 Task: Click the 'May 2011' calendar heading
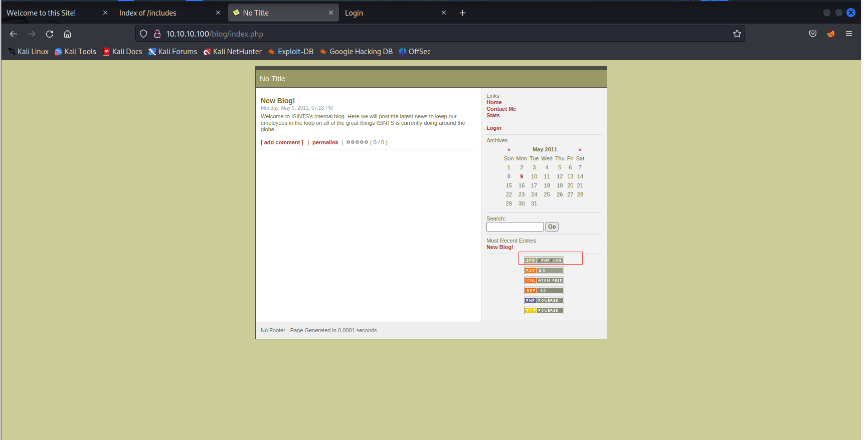click(x=545, y=149)
